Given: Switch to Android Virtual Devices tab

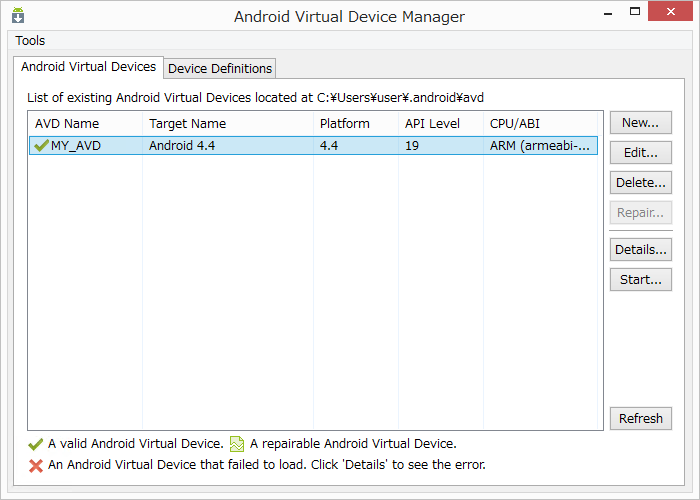Looking at the screenshot, I should (x=88, y=67).
